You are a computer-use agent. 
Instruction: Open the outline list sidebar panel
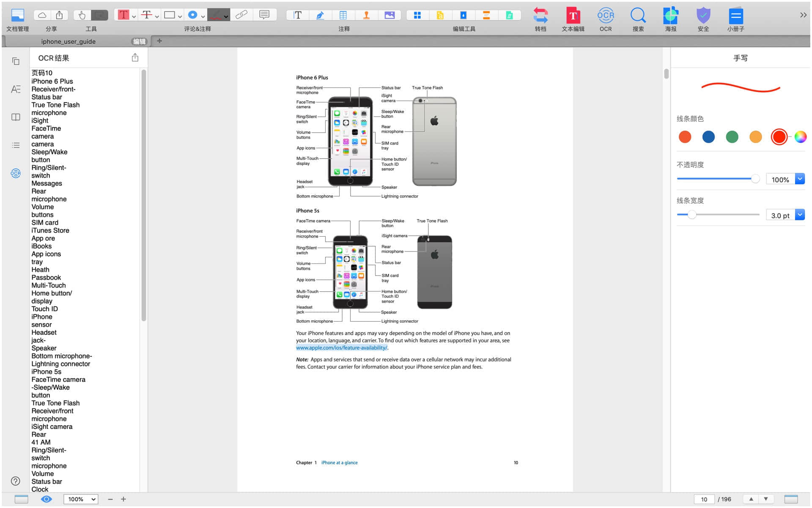click(x=16, y=145)
